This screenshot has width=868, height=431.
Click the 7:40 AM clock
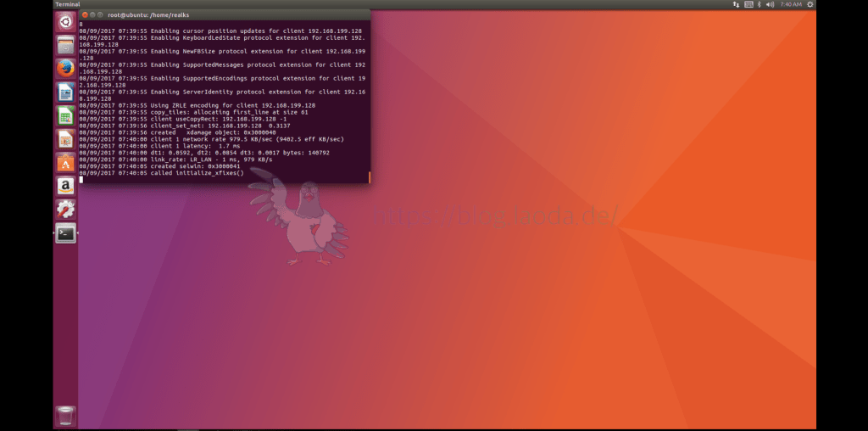click(x=790, y=4)
